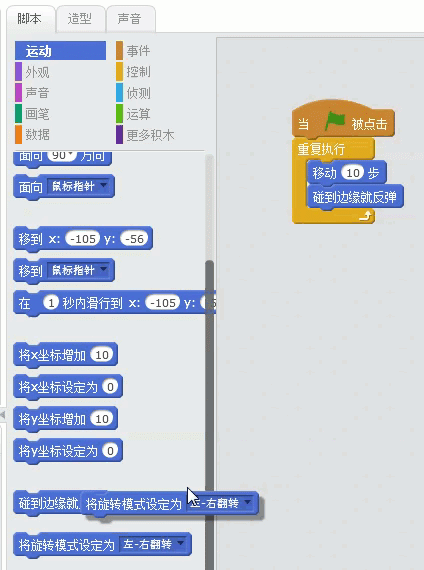
Task: Click the palette vertical scrollbar thumb
Action: [209, 414]
